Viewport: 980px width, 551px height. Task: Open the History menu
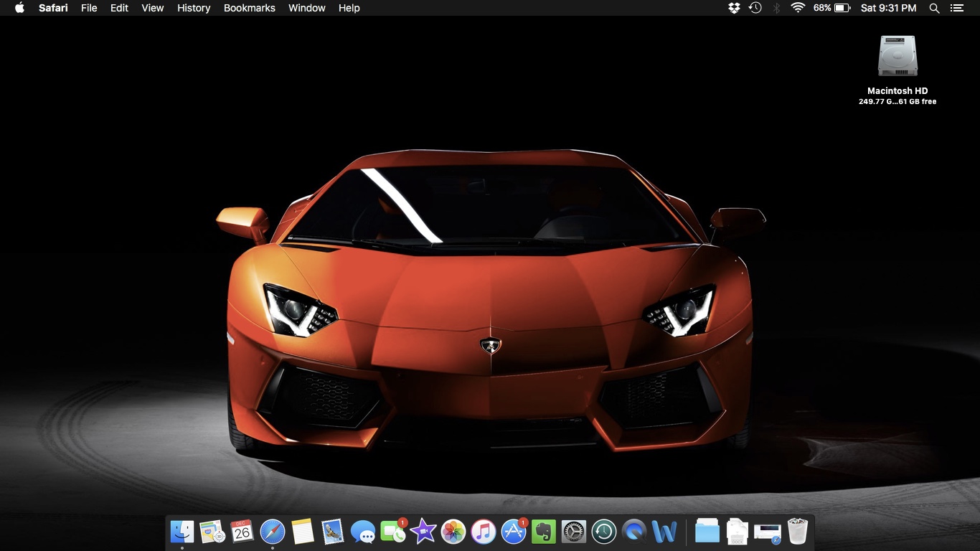coord(194,8)
